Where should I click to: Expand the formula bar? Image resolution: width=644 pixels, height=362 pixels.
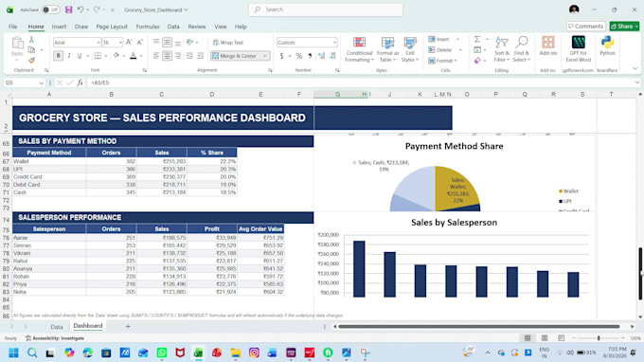point(636,82)
